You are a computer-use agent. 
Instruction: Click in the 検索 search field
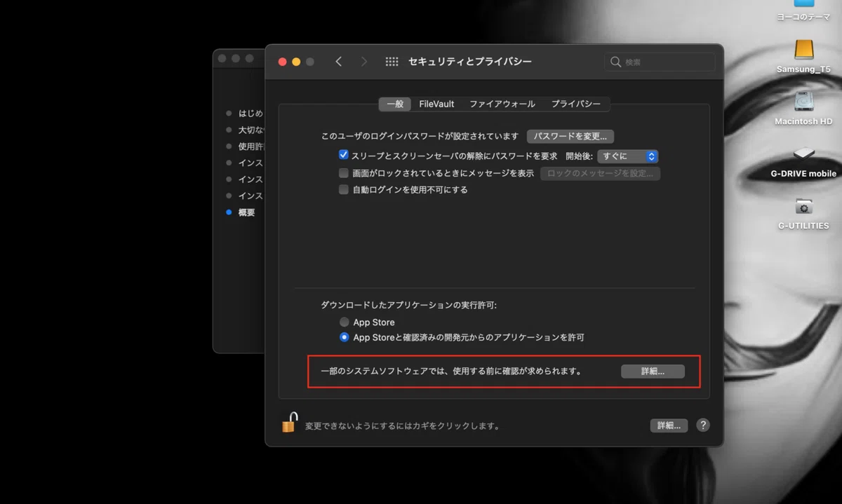[660, 62]
